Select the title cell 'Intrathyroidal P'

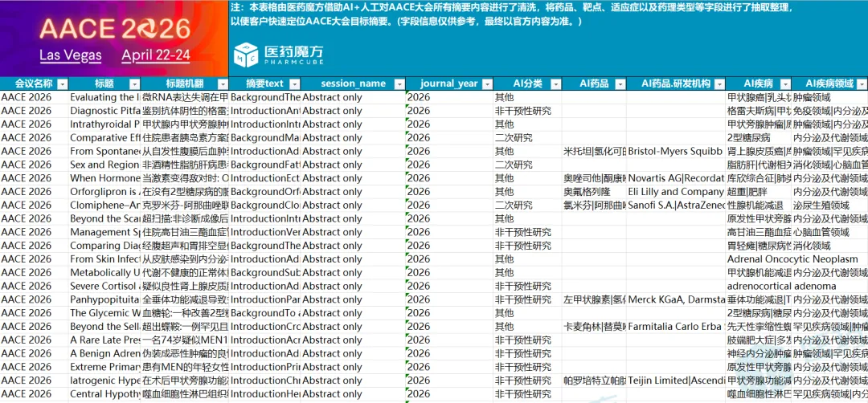click(105, 124)
